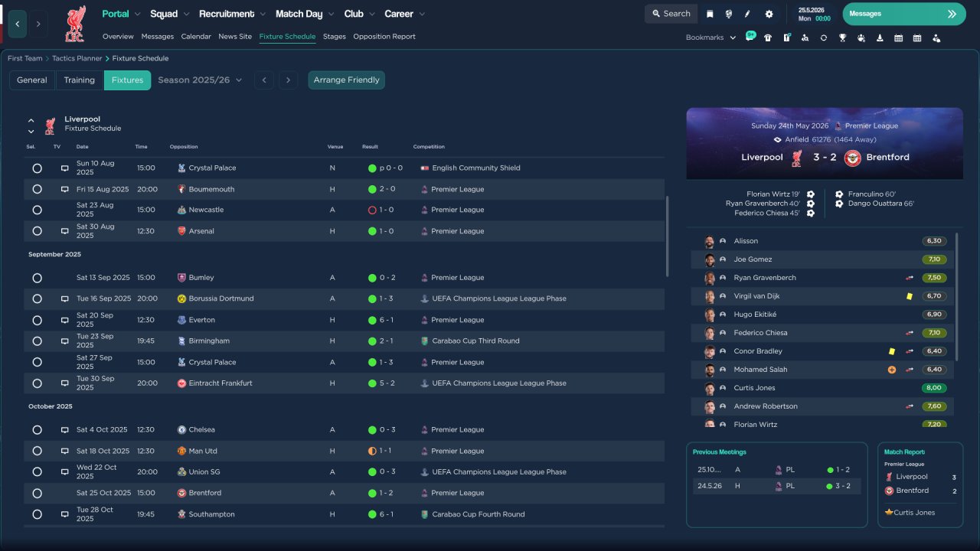This screenshot has height=551, width=980.
Task: Select the Crystal Palace Community Shield fixture radio
Action: pos(37,168)
